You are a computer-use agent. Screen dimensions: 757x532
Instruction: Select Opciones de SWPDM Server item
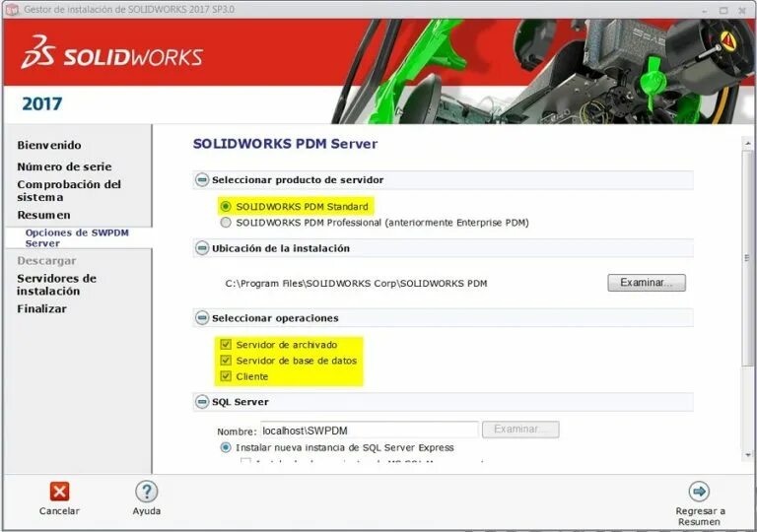click(77, 238)
